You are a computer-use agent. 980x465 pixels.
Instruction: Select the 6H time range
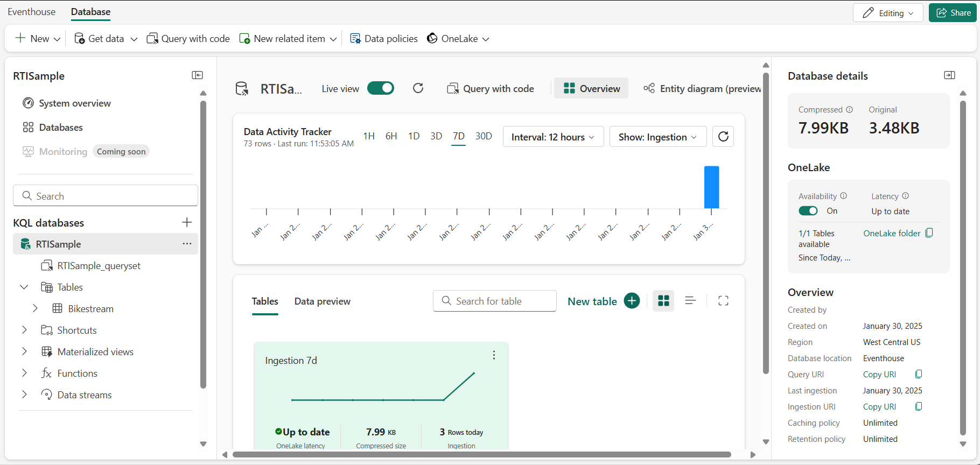pyautogui.click(x=391, y=136)
